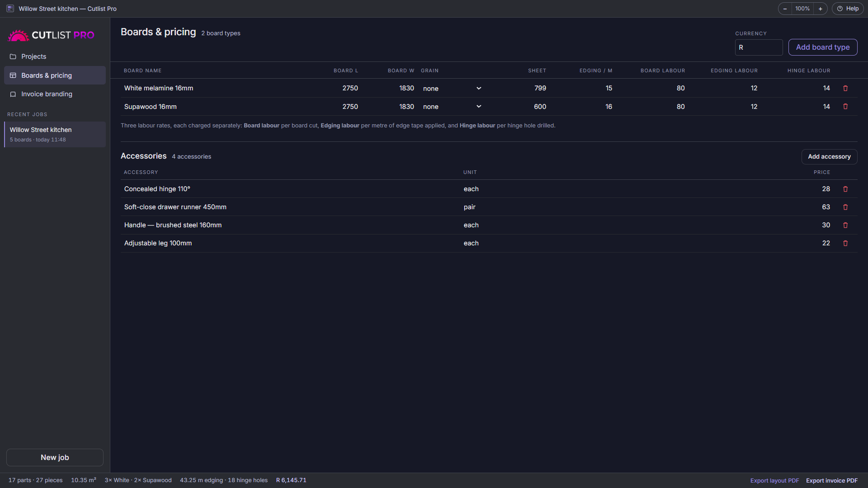Remove the Handle brushed steel accessory

845,225
